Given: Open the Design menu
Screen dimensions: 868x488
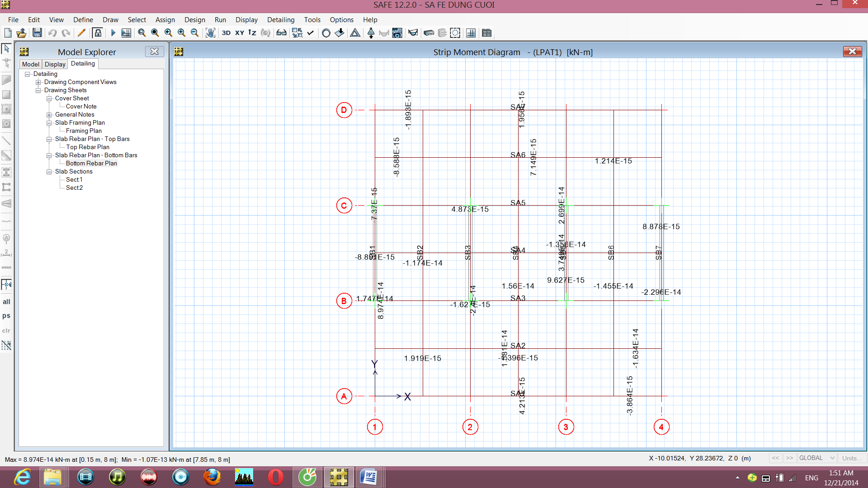Looking at the screenshot, I should (x=195, y=20).
